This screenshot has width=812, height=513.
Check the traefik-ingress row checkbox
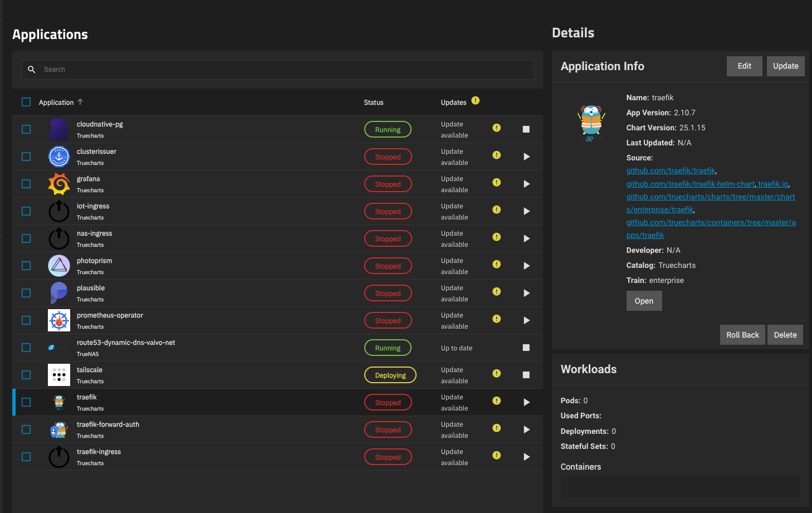click(x=26, y=457)
